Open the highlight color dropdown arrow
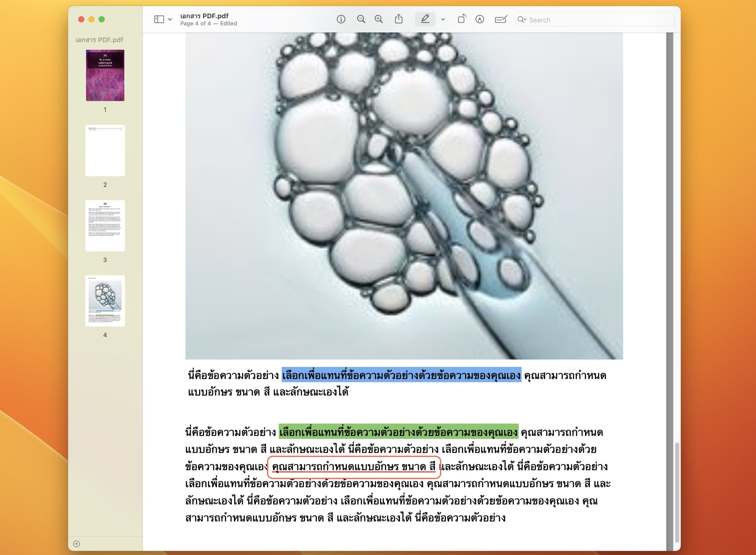Viewport: 756px width, 555px height. pos(443,19)
